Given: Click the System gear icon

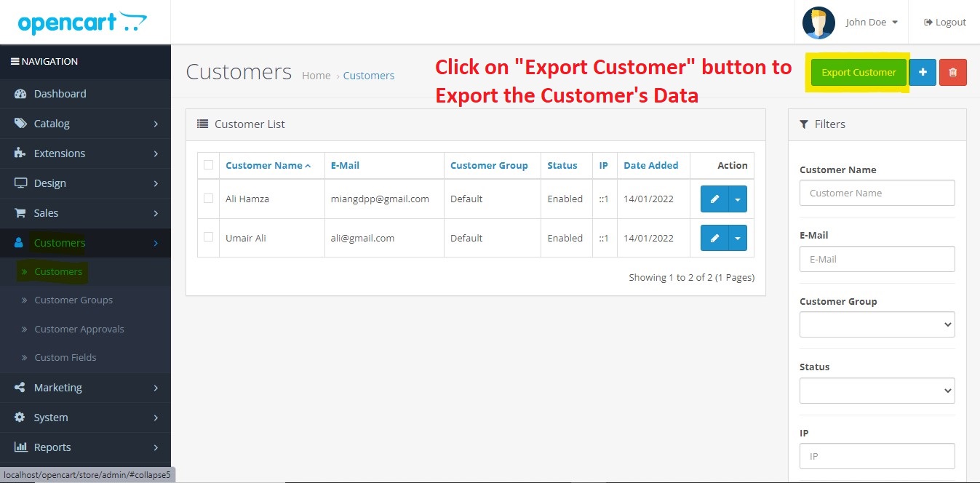Looking at the screenshot, I should pyautogui.click(x=20, y=418).
